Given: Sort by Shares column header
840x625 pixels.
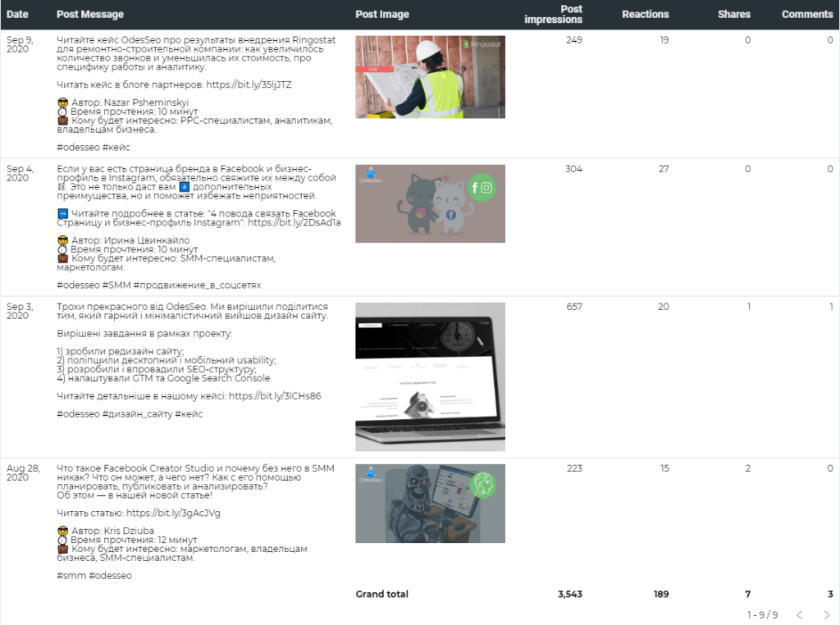Looking at the screenshot, I should 734,15.
